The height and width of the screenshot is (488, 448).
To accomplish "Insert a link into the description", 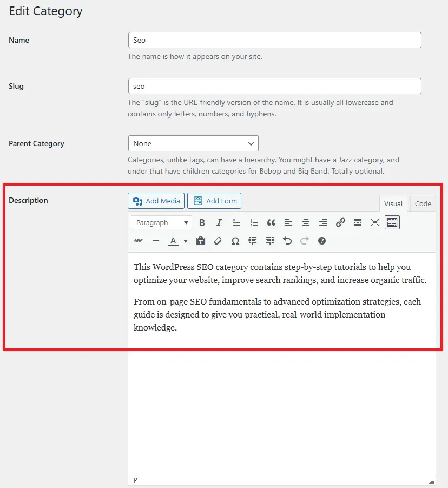I will coord(340,222).
